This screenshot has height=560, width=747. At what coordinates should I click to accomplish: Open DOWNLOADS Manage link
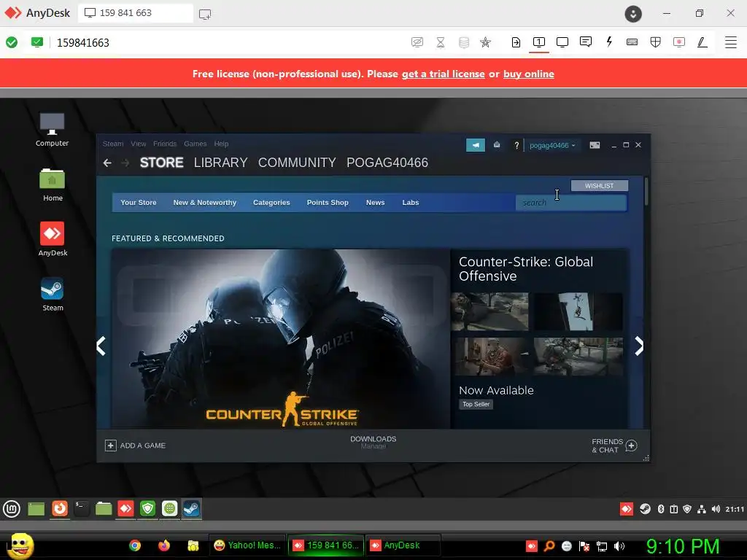point(373,443)
